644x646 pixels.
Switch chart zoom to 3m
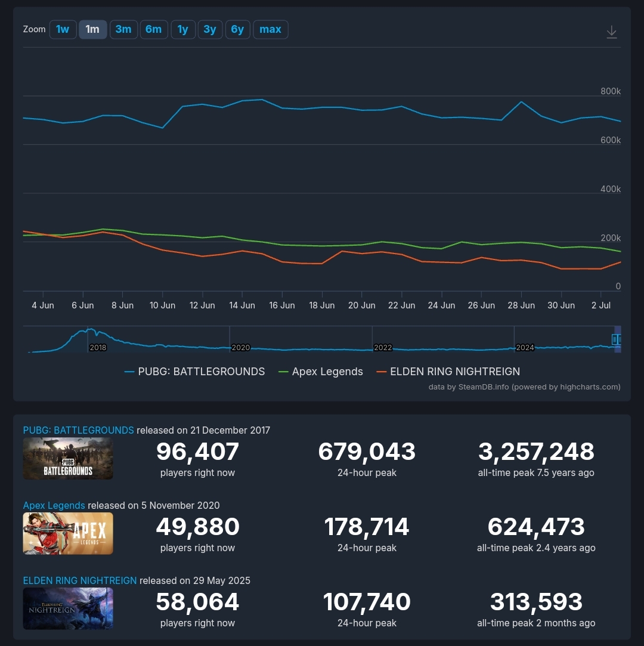click(x=123, y=30)
